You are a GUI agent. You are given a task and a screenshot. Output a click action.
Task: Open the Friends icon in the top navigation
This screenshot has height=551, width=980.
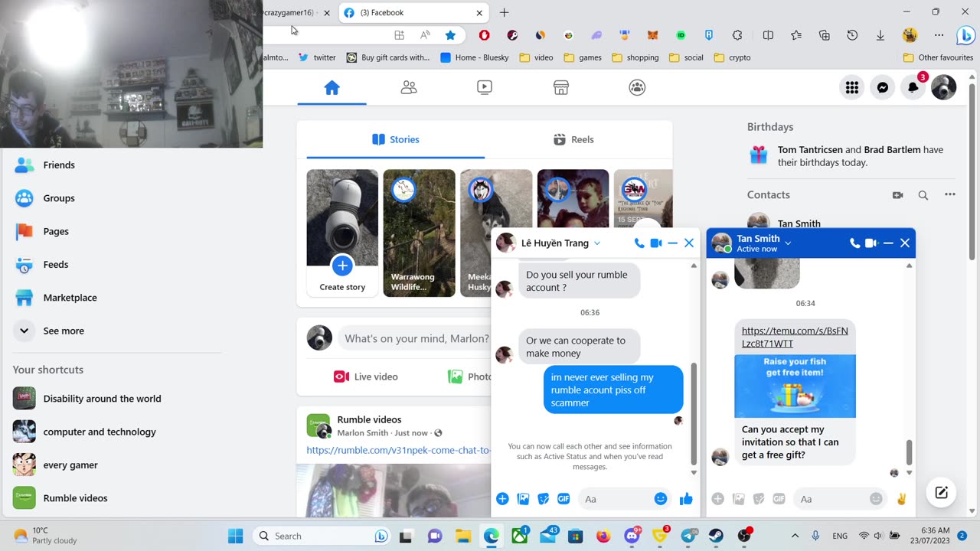click(409, 87)
